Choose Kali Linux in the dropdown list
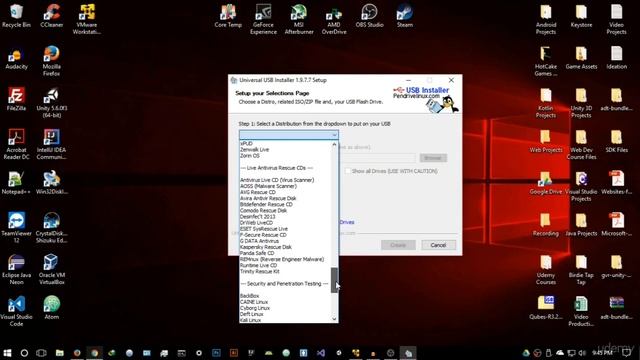640x360 pixels. [x=250, y=320]
